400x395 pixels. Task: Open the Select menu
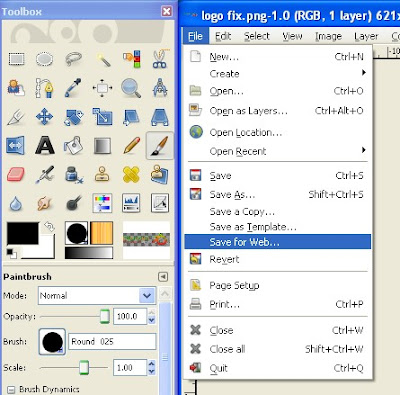click(x=257, y=36)
